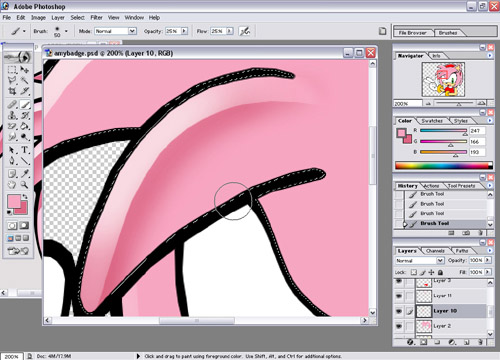
Task: Swap foreground and background colors
Action: (25, 197)
